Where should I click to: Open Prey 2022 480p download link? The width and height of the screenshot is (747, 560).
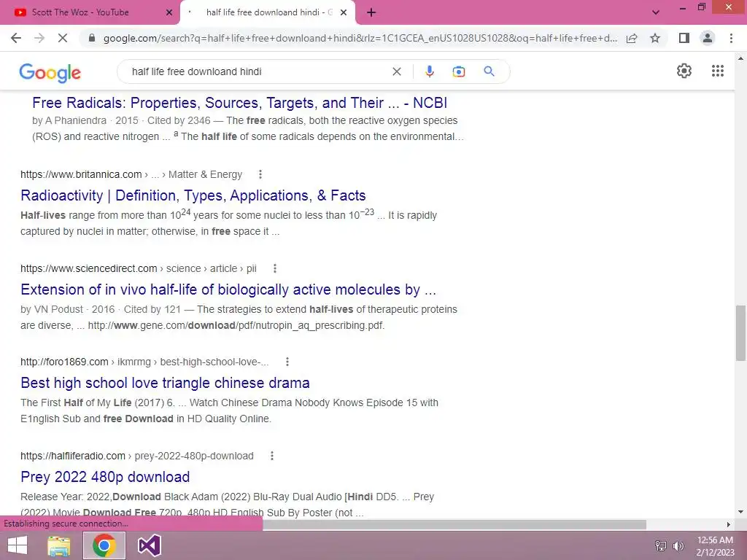point(105,477)
